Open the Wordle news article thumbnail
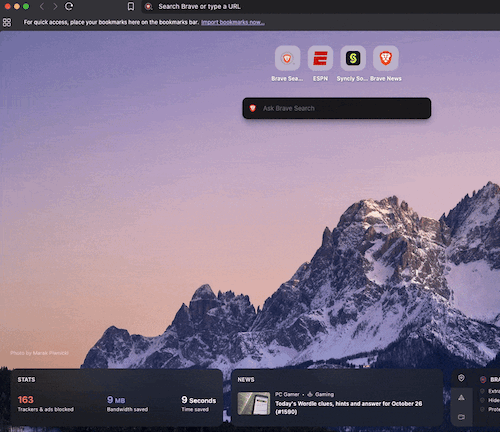The height and width of the screenshot is (432, 500). [x=254, y=403]
